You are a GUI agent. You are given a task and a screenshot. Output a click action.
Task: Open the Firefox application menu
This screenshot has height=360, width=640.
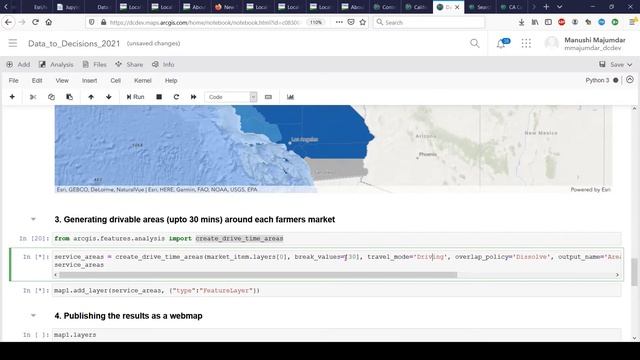(632, 22)
